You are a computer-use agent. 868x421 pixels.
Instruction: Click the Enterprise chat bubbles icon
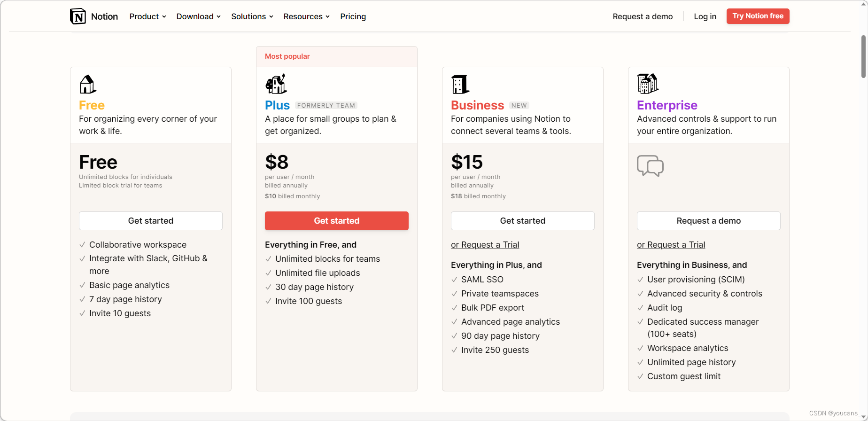pos(650,166)
